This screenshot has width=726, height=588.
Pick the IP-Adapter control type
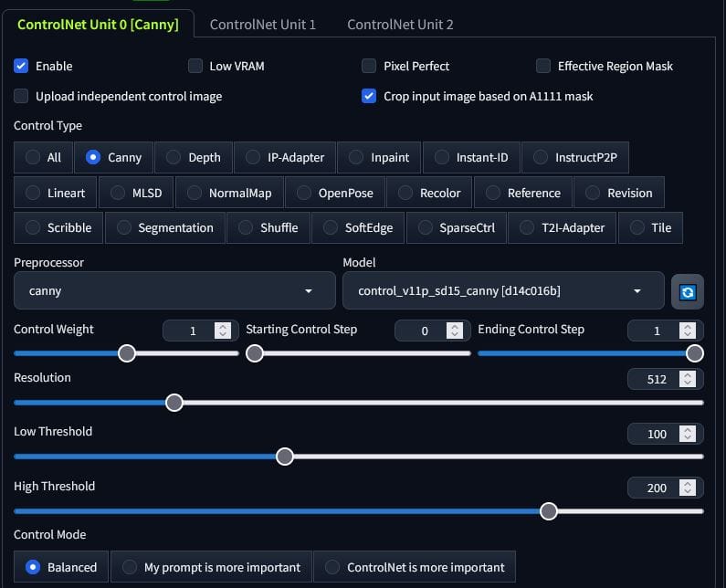[285, 157]
